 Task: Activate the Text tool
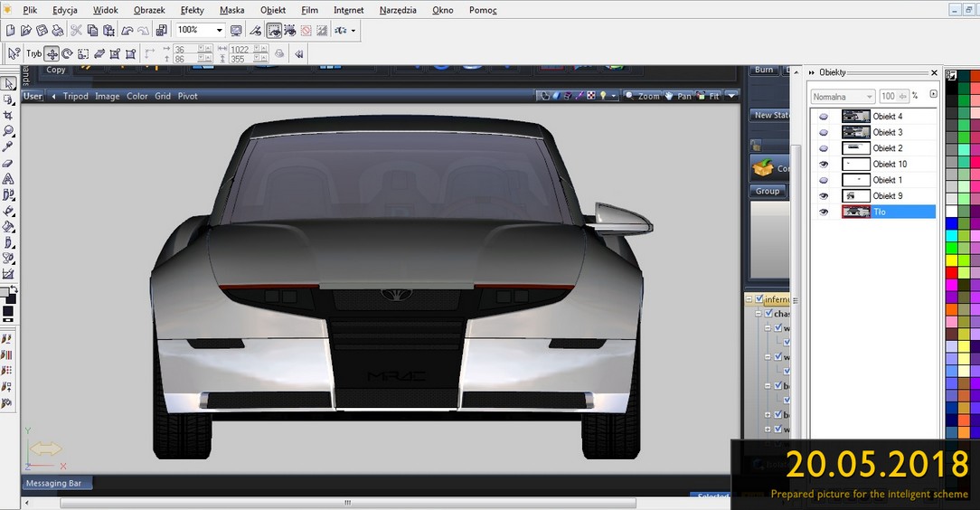(8, 179)
